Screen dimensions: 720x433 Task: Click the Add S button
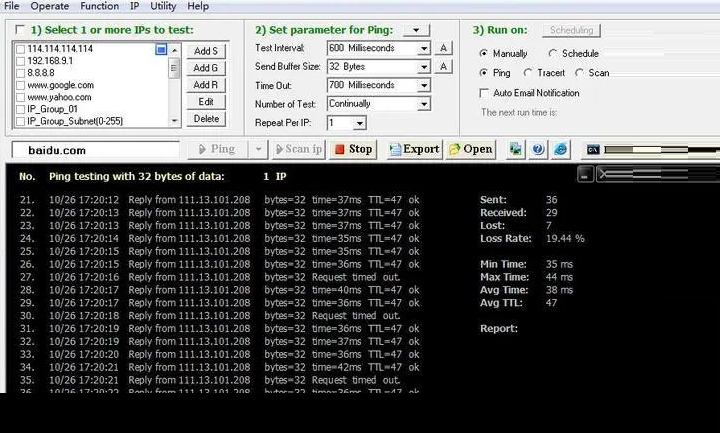pyautogui.click(x=206, y=51)
